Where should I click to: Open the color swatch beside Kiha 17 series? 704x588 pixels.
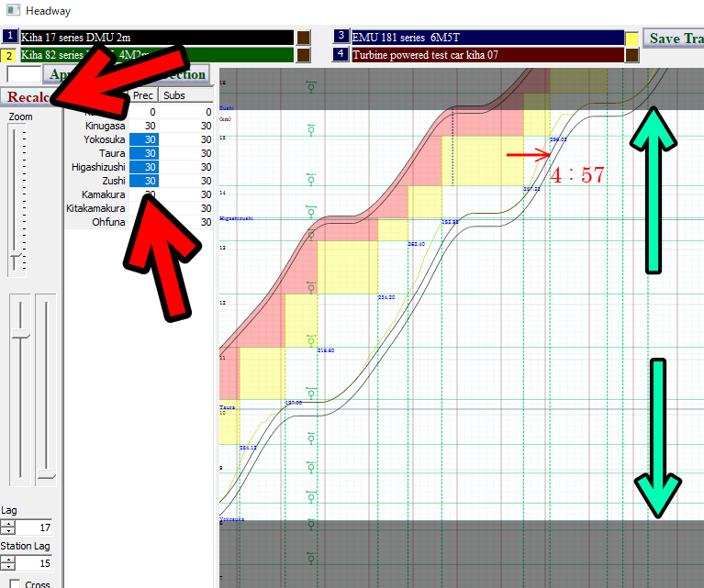(x=305, y=38)
